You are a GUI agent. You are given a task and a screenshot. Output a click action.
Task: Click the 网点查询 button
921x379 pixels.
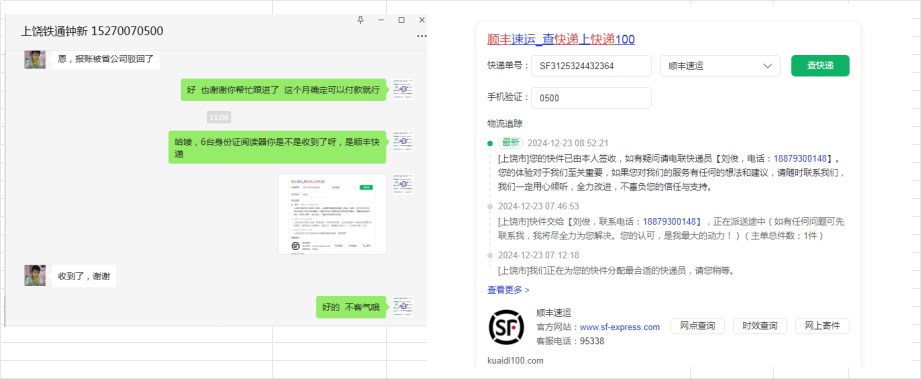(697, 326)
